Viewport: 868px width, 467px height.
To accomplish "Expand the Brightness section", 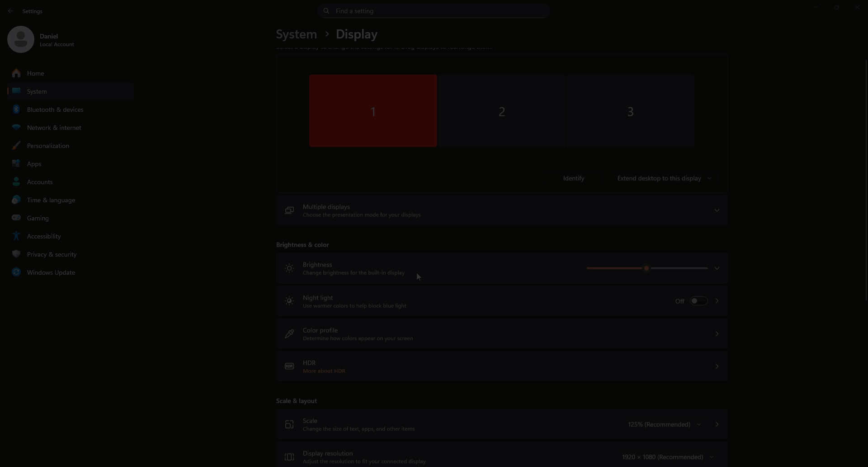I will pos(717,268).
